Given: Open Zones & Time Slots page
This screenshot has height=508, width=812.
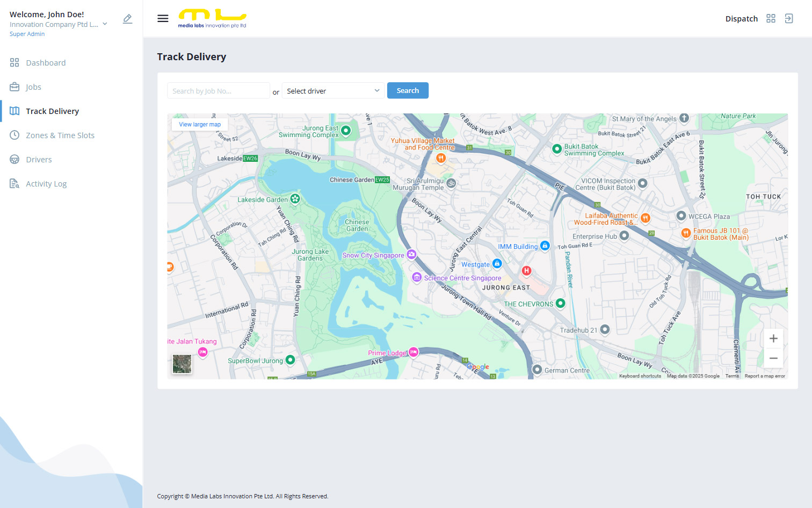Looking at the screenshot, I should click(x=60, y=135).
